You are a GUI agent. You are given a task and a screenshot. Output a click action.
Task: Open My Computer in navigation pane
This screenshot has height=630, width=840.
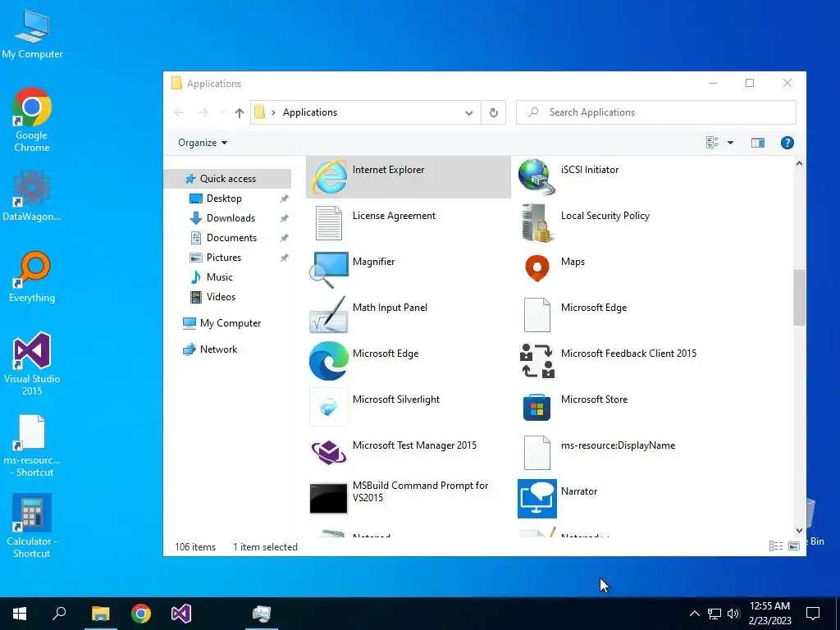point(231,323)
